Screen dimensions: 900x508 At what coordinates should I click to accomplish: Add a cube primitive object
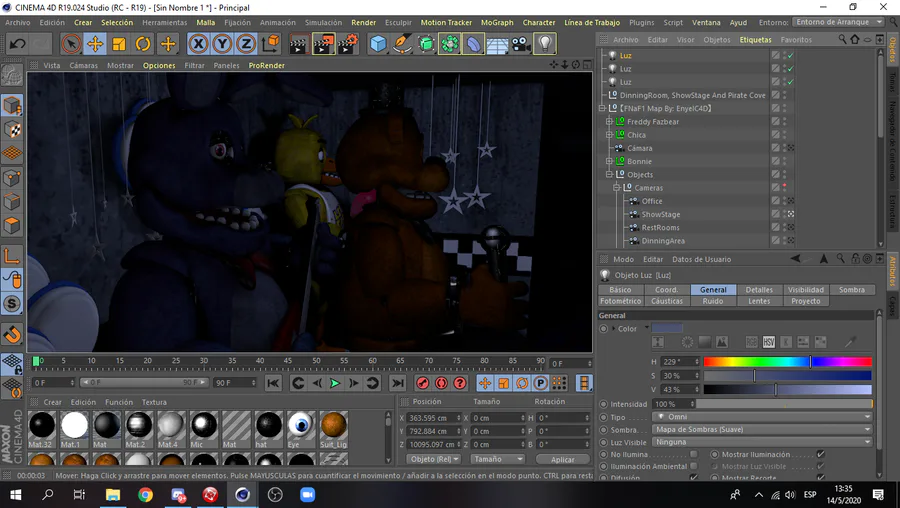coord(378,44)
